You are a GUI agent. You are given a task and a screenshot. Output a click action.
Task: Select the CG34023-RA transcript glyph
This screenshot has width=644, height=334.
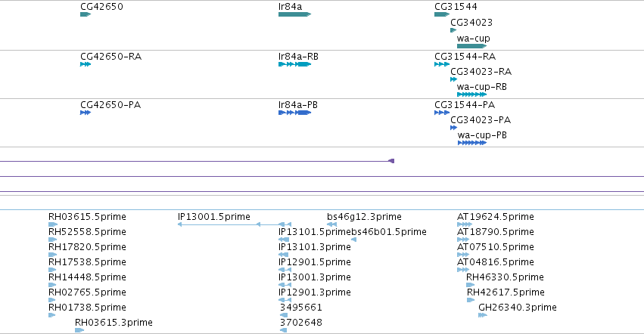point(454,79)
